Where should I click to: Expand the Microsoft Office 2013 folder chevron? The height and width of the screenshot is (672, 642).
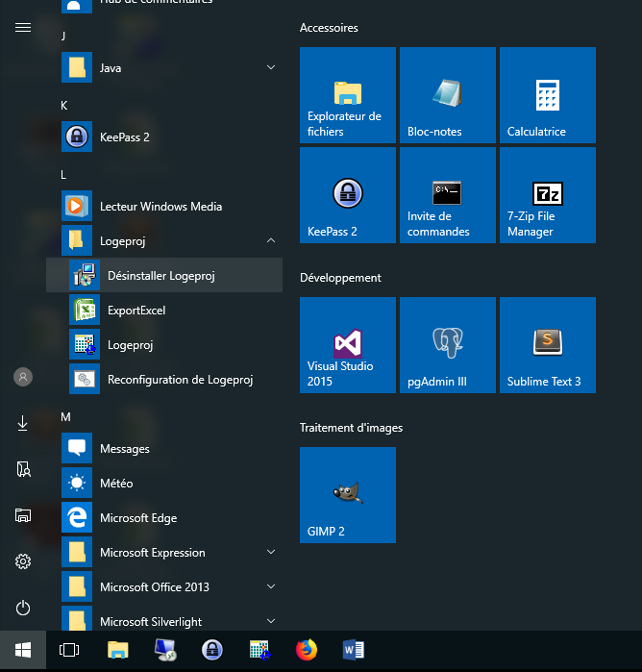[271, 586]
